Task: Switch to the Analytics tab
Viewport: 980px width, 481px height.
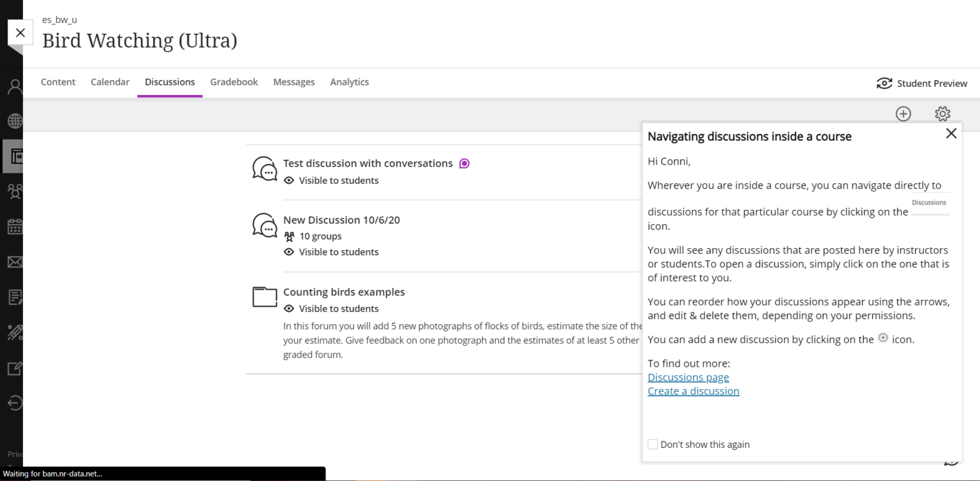Action: [x=349, y=82]
